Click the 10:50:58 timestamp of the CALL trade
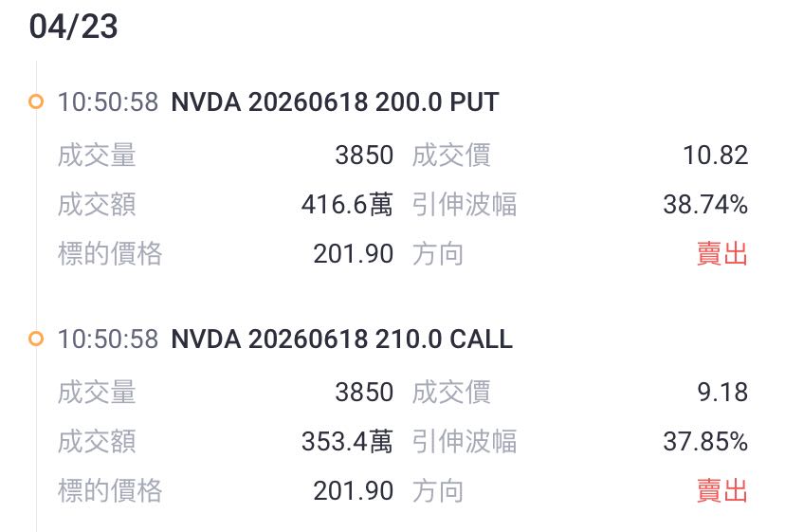Viewport: 785px width, 532px height. click(x=108, y=339)
